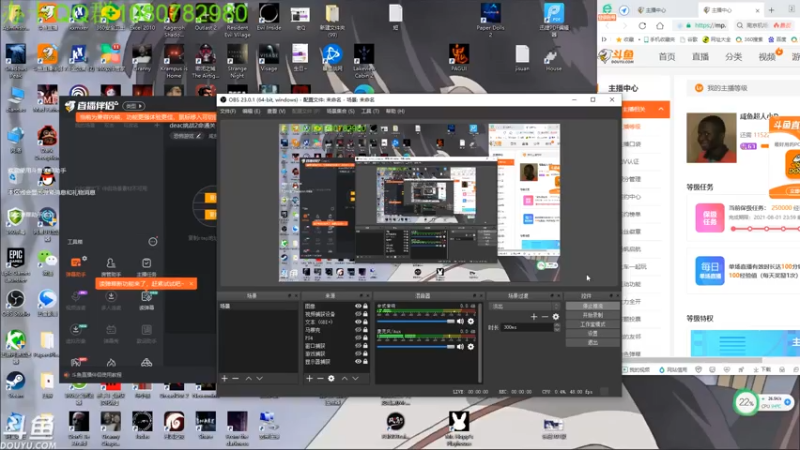Undock the mixer panel with float icon

point(474,296)
